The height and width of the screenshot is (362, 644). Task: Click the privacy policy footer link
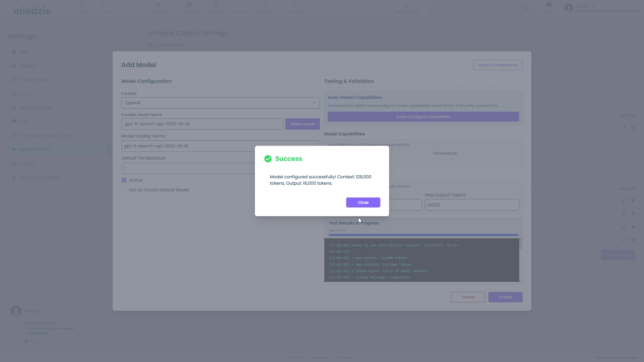[x=320, y=358]
